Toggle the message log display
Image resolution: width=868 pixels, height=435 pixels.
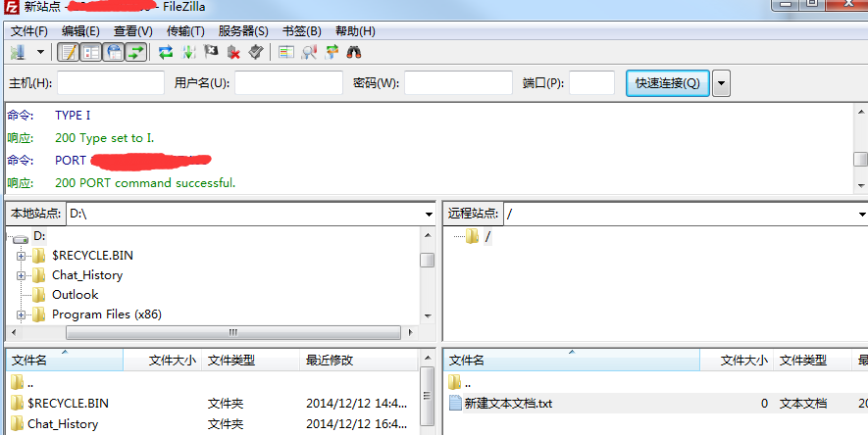point(69,52)
